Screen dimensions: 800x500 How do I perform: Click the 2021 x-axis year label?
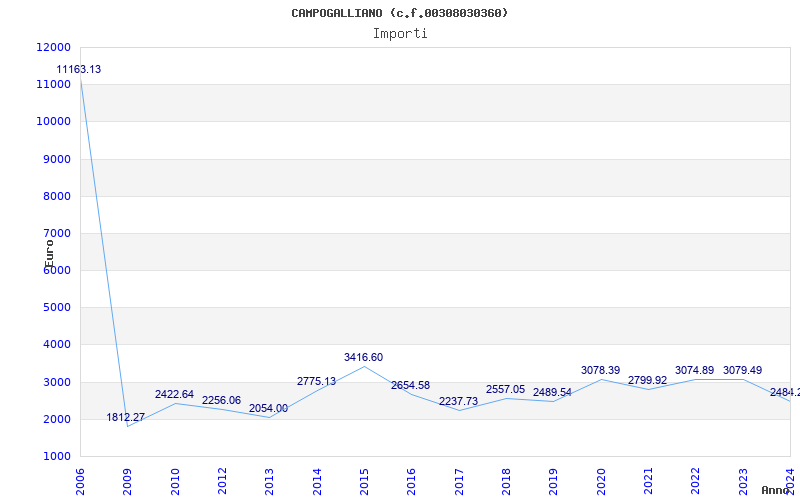648,481
